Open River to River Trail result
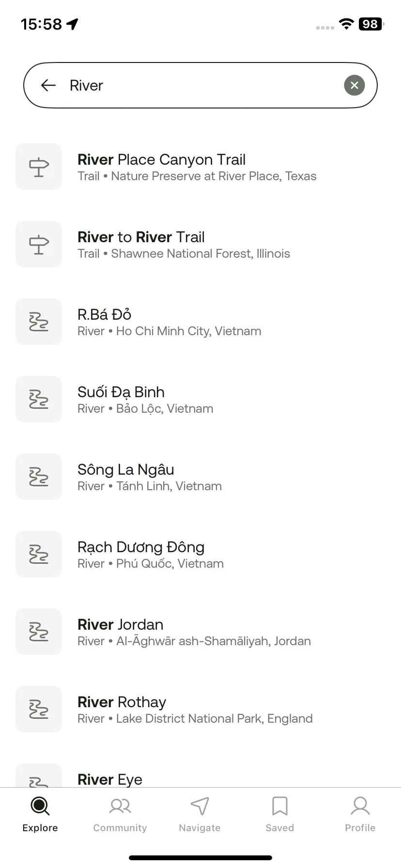 [x=200, y=244]
